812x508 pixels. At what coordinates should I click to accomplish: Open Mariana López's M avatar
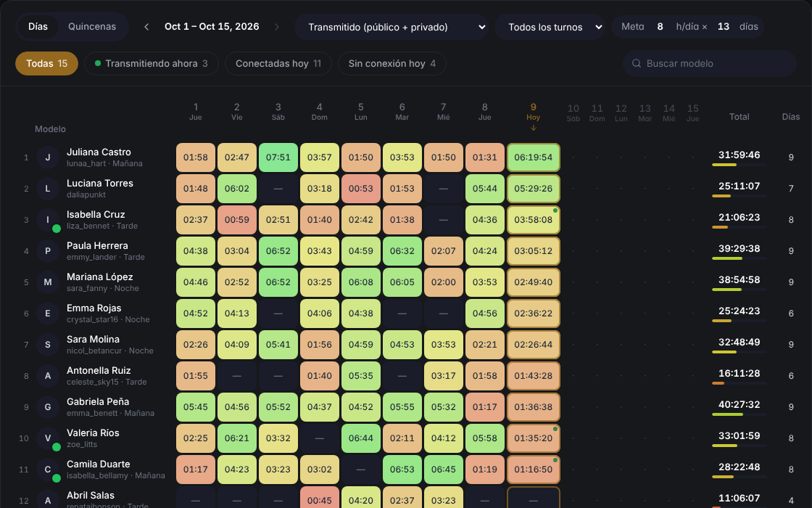coord(48,282)
